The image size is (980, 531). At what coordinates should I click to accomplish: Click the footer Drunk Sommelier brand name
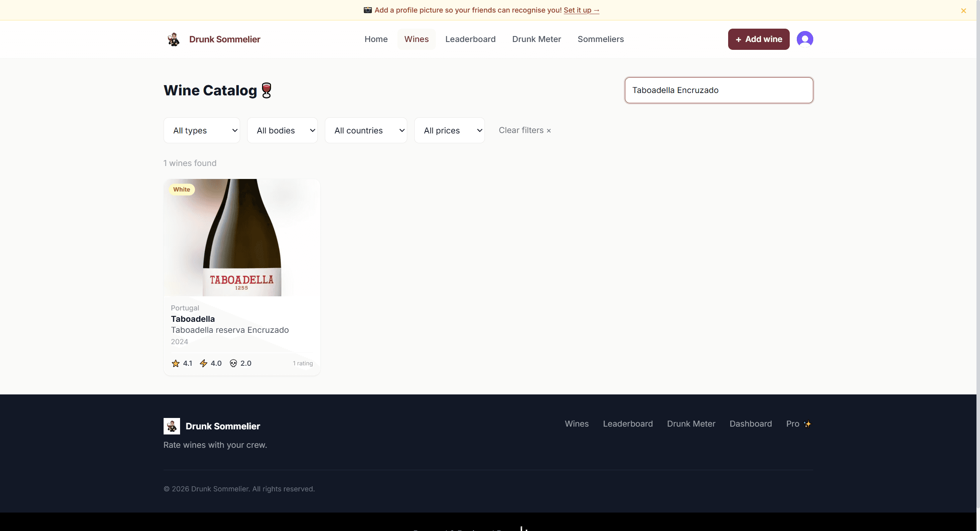222,426
